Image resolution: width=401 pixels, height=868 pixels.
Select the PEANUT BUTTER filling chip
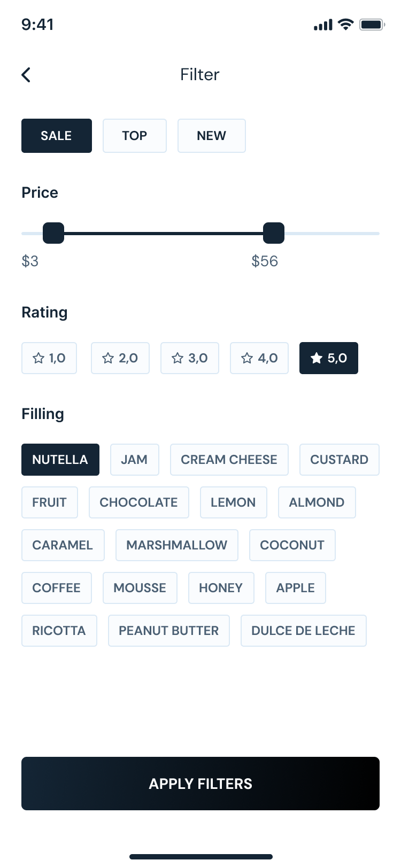[169, 631]
